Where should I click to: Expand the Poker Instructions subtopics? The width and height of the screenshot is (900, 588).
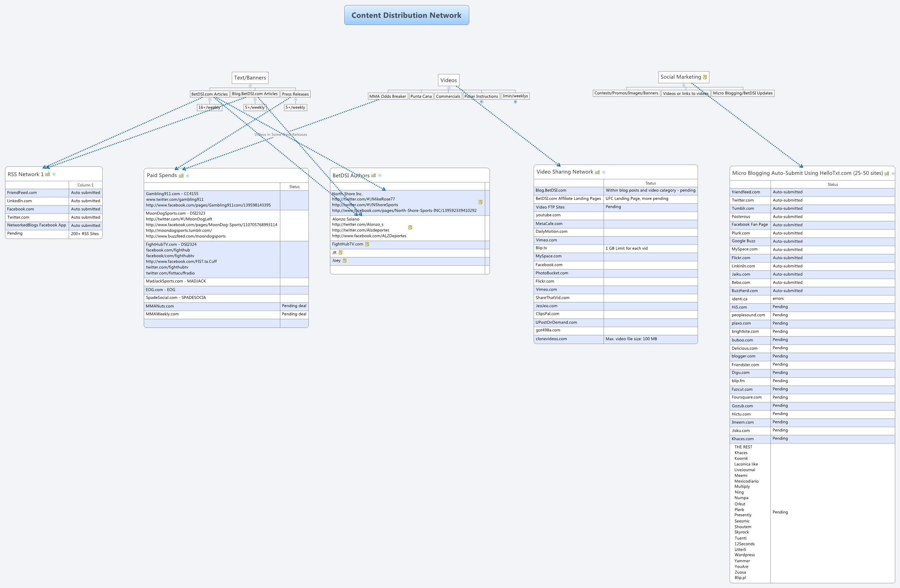click(x=481, y=102)
